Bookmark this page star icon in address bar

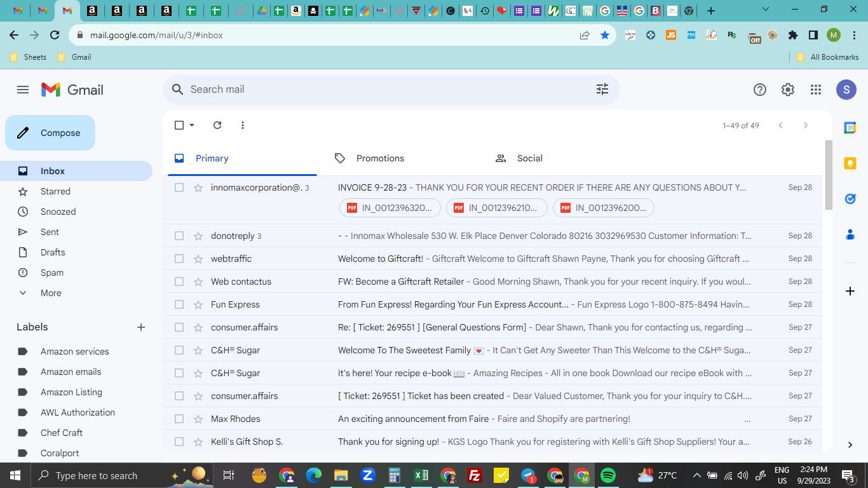[605, 36]
